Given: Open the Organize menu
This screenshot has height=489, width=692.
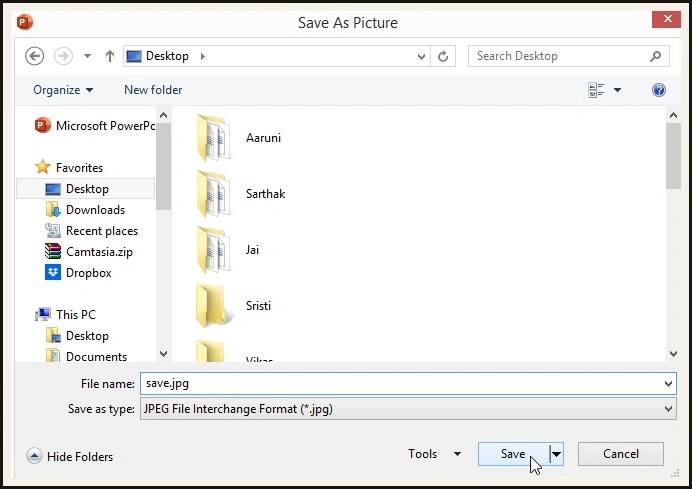Looking at the screenshot, I should tap(63, 90).
